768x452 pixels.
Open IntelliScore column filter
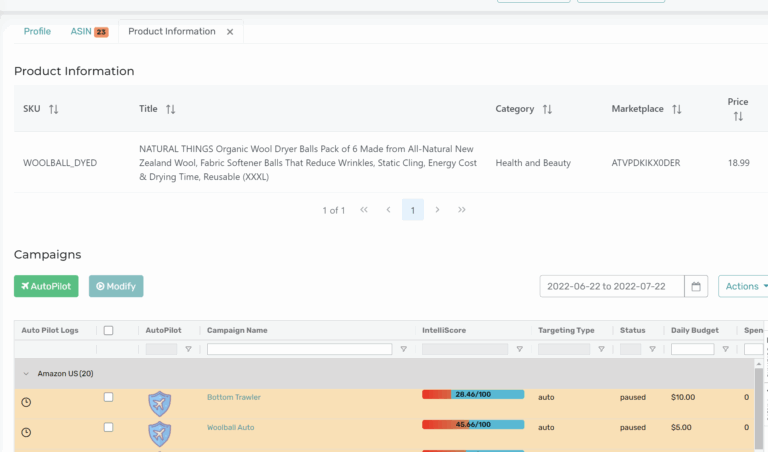click(520, 349)
